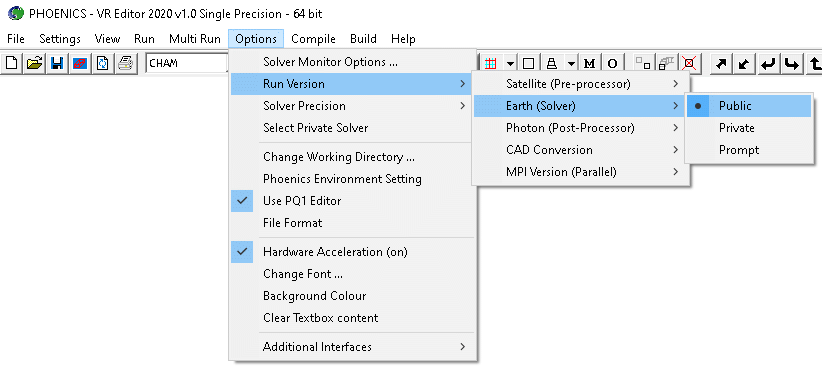The image size is (822, 372).
Task: Click the M toolbar button
Action: [590, 63]
